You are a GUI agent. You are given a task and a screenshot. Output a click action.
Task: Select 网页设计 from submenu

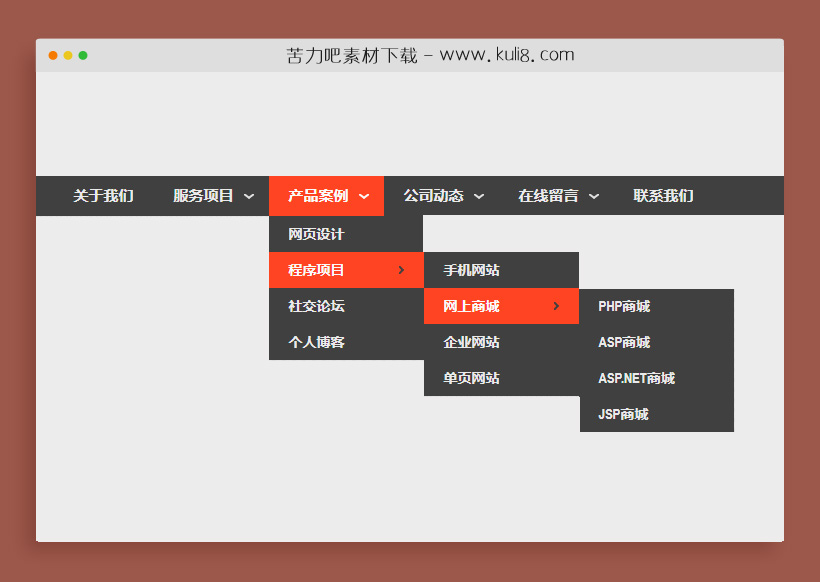click(x=316, y=234)
